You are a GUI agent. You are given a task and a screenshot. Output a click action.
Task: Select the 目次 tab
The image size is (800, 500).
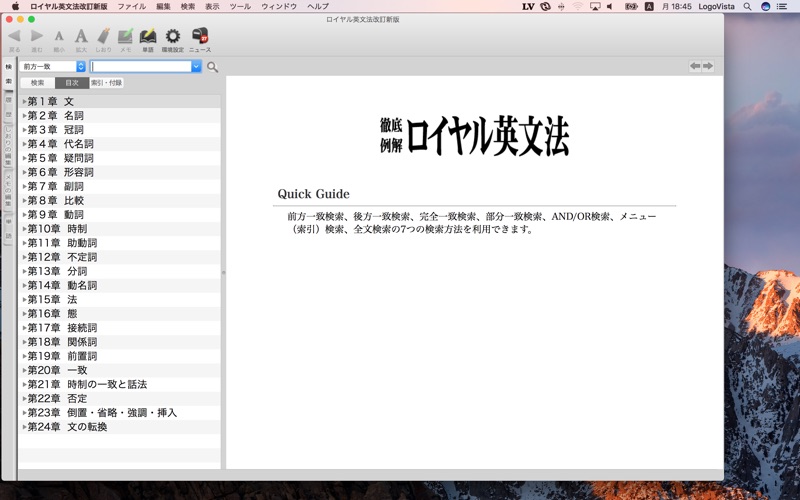pos(72,83)
